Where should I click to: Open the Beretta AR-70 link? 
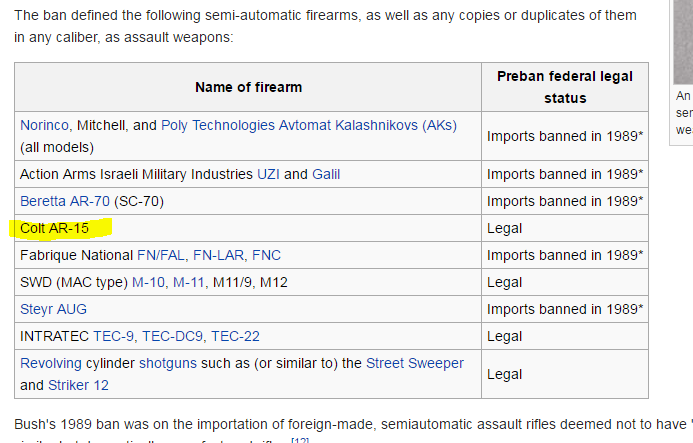point(65,201)
